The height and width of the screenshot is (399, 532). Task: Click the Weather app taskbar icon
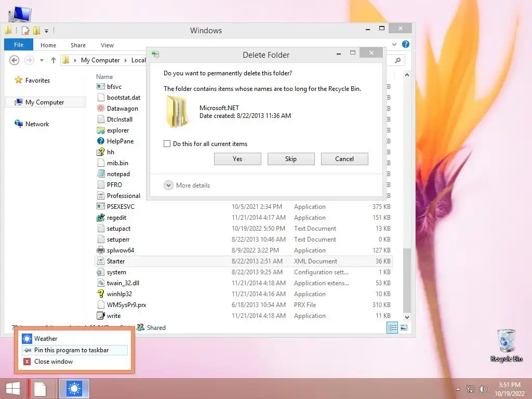74,389
